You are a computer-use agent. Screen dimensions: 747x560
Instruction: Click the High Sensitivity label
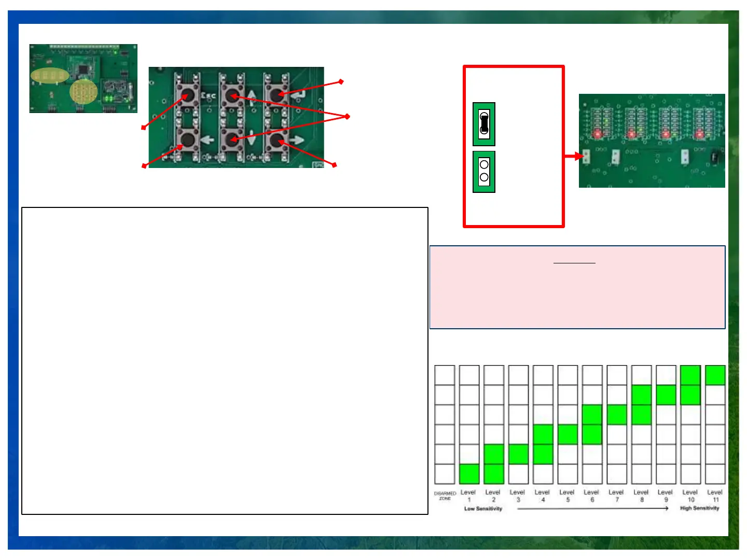(700, 508)
